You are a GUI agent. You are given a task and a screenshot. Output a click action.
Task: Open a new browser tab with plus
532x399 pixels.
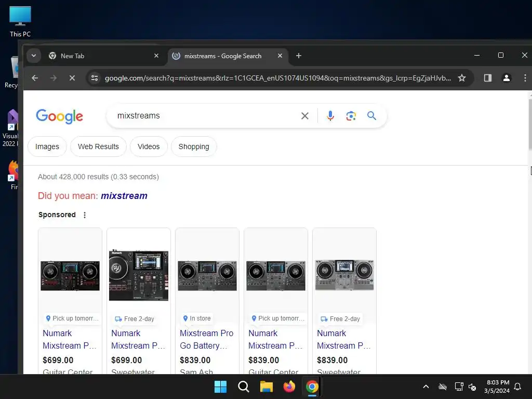click(299, 56)
